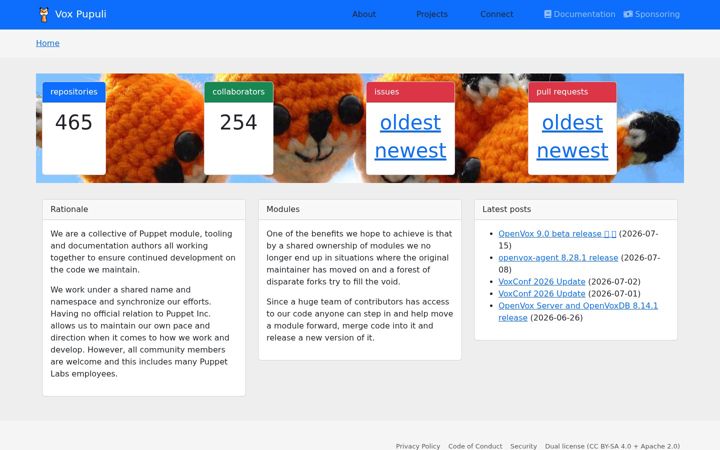The height and width of the screenshot is (450, 720).
Task: Click the pull requests card header
Action: point(572,92)
